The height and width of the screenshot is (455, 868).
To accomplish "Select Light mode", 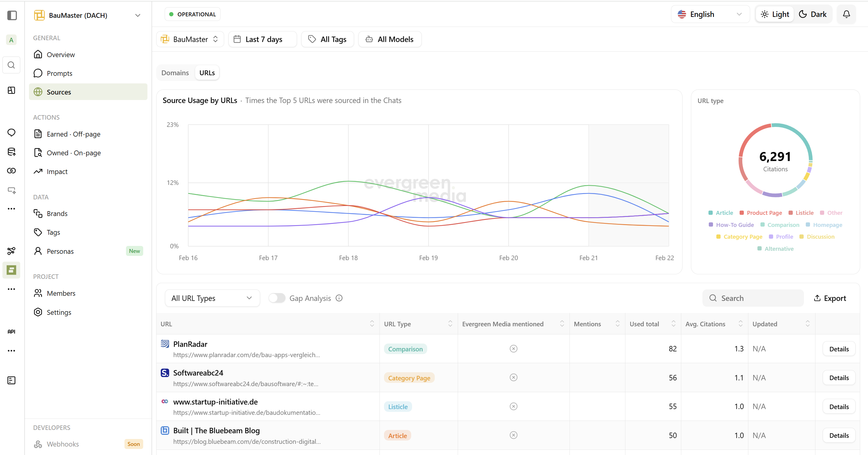I will click(774, 14).
